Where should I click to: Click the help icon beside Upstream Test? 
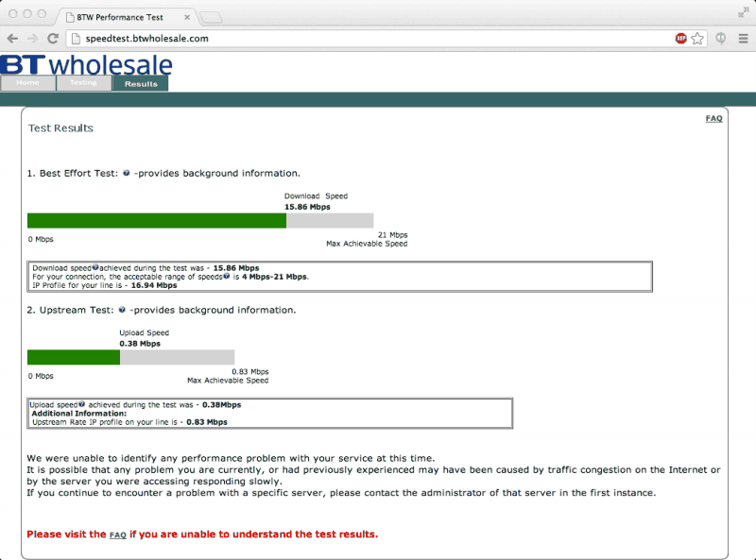click(x=122, y=310)
